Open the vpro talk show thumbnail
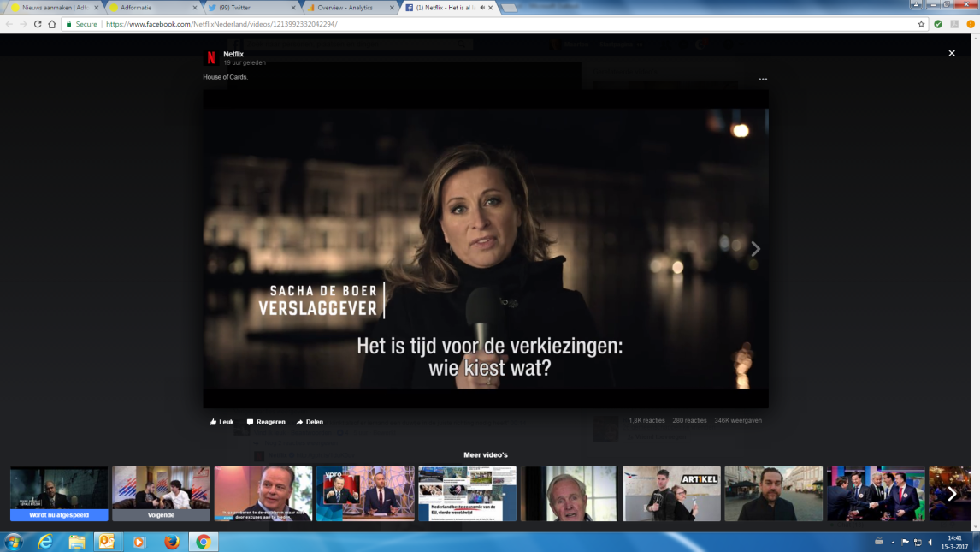 [365, 493]
